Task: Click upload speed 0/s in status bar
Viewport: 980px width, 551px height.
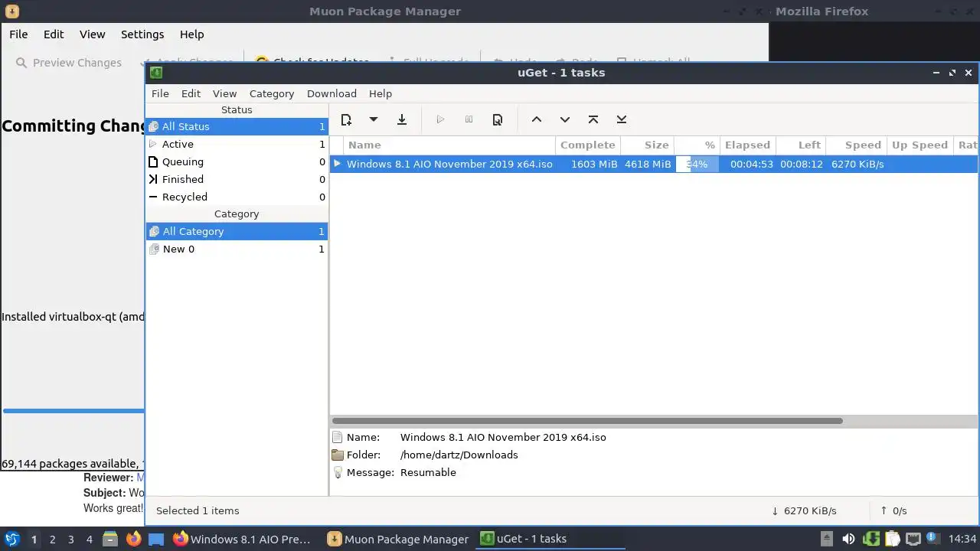Action: [x=893, y=510]
